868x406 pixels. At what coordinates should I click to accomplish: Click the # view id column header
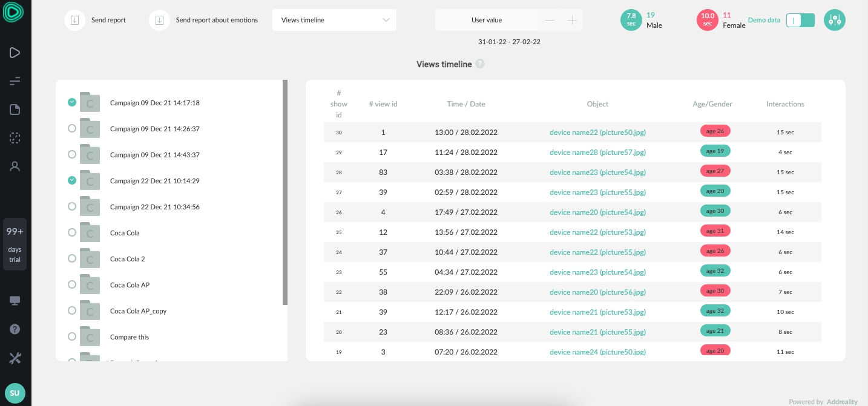tap(383, 104)
